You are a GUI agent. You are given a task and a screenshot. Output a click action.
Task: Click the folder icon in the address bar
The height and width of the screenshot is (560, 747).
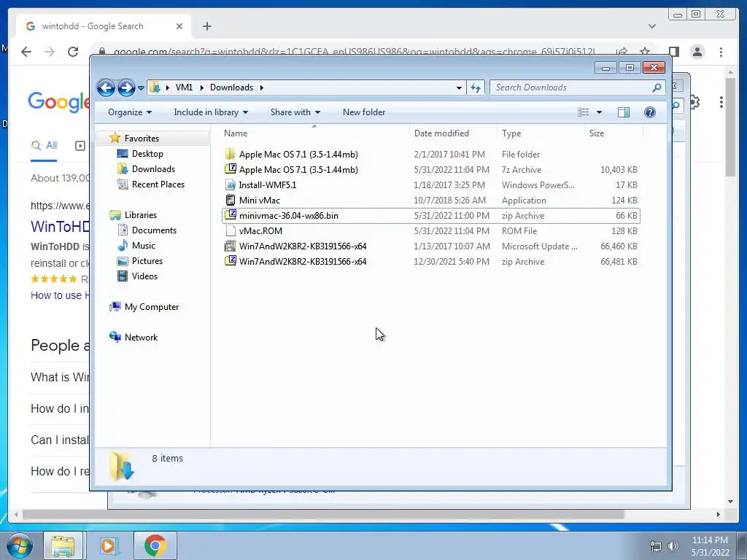(155, 87)
